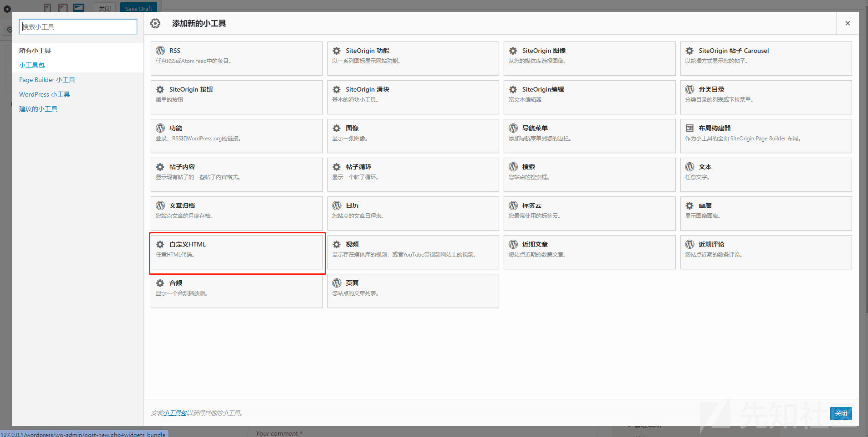Select 小工具包 in the left sidebar

[32, 65]
